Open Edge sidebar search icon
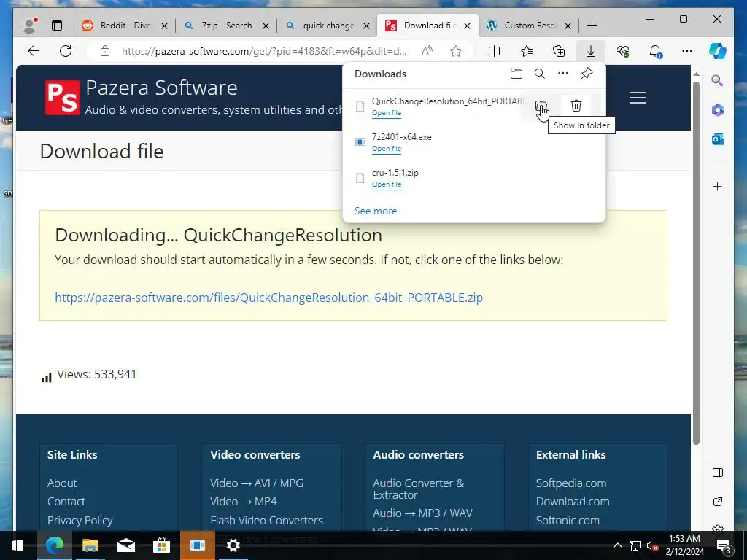The height and width of the screenshot is (560, 747). (718, 80)
